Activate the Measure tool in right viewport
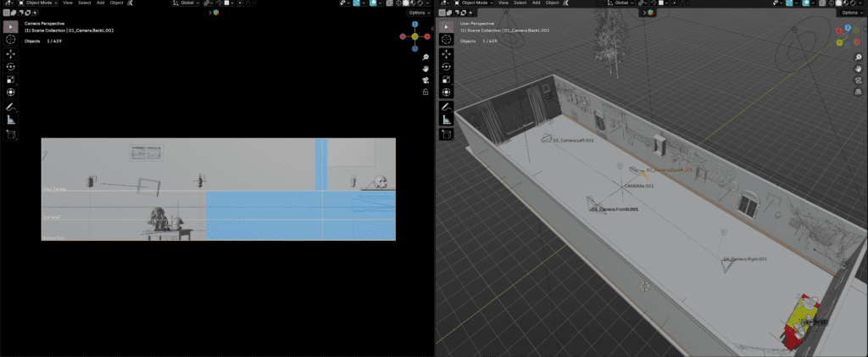 (x=445, y=120)
